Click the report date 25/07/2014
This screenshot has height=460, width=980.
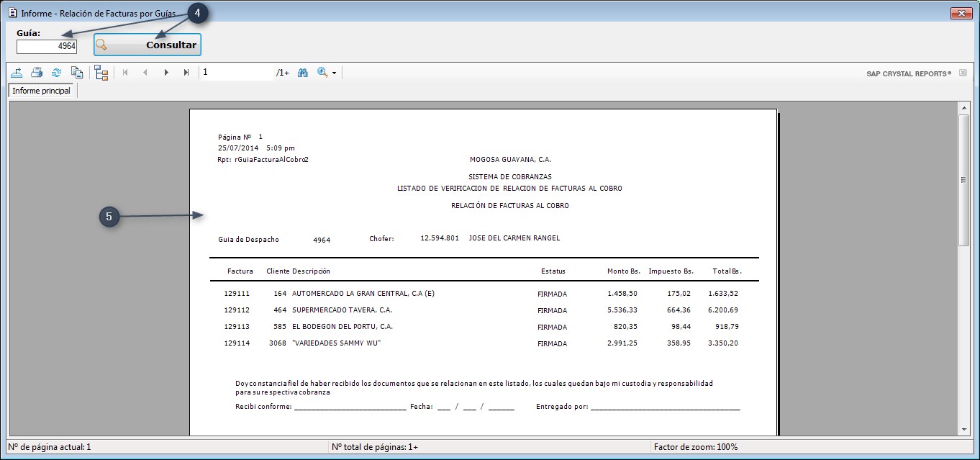click(237, 148)
